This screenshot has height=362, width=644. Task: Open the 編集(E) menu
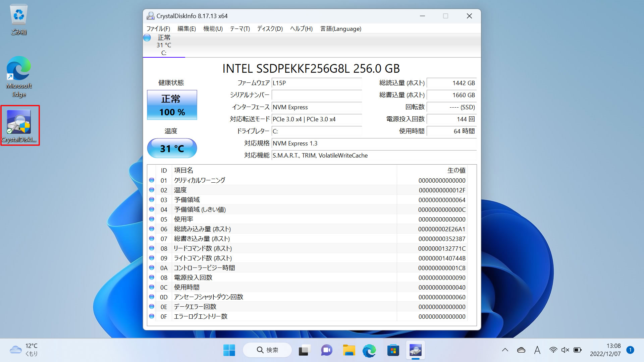(186, 29)
